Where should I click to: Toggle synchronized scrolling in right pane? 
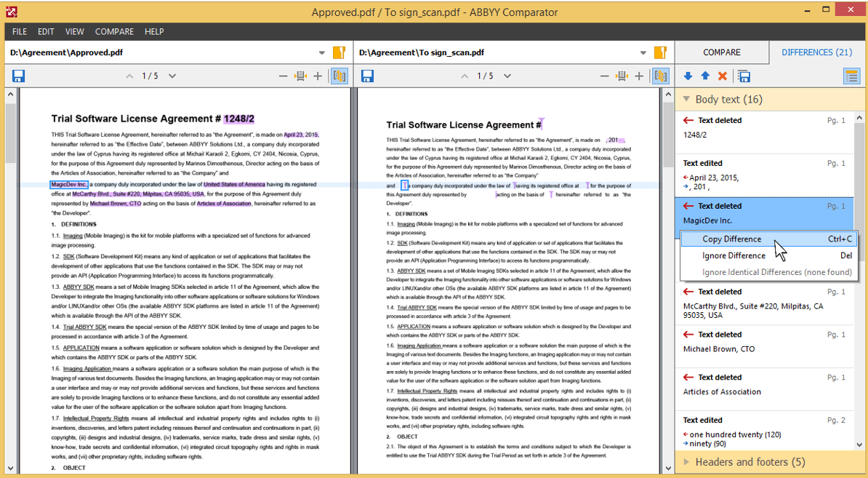click(660, 76)
